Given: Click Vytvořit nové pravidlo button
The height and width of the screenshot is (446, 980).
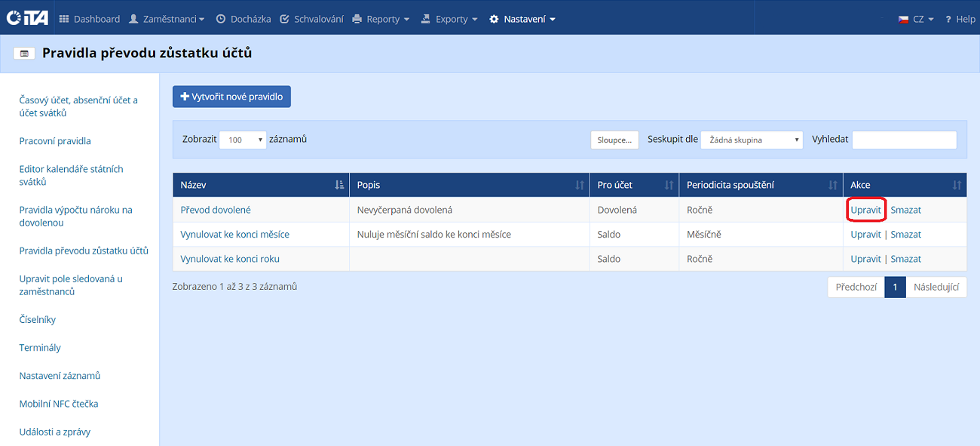Looking at the screenshot, I should [x=231, y=97].
